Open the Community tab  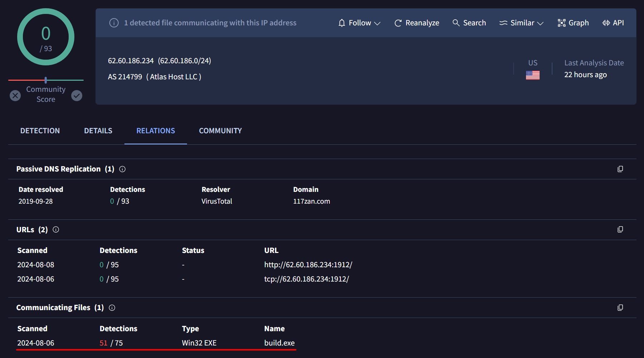220,131
